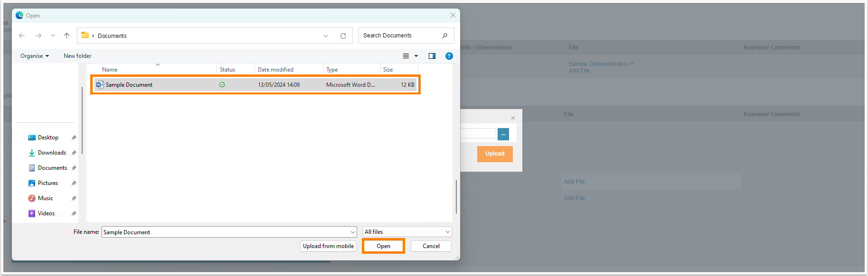This screenshot has width=868, height=276.
Task: Open the dialog Help icon
Action: 449,56
